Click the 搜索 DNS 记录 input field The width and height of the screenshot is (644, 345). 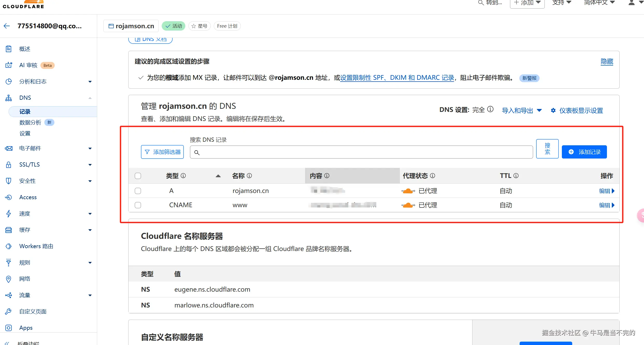click(361, 152)
